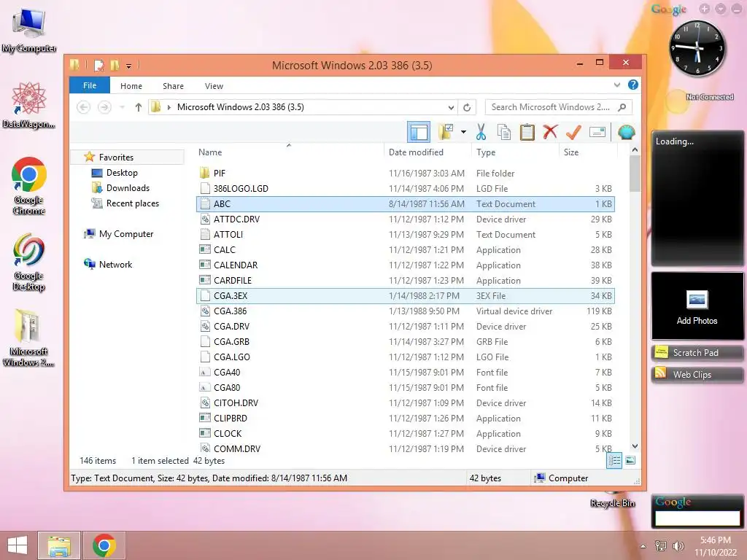Image resolution: width=747 pixels, height=560 pixels.
Task: Click the red X Delete icon
Action: pos(550,132)
